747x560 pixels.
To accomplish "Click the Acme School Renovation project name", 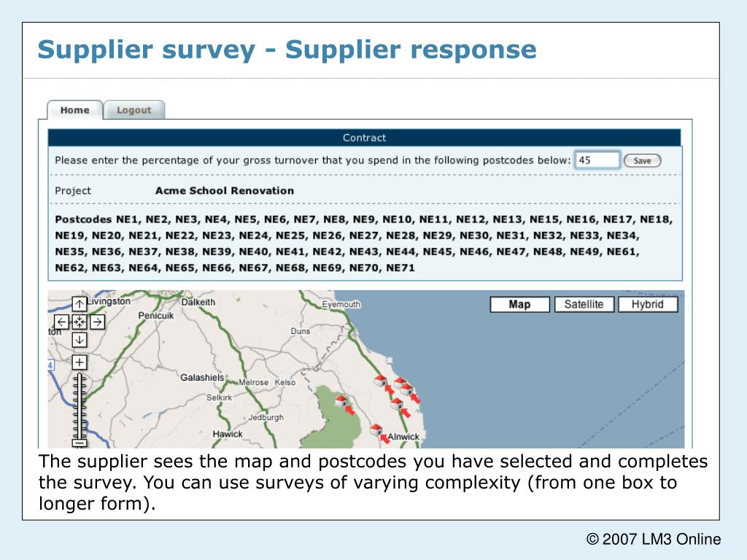I will [225, 190].
